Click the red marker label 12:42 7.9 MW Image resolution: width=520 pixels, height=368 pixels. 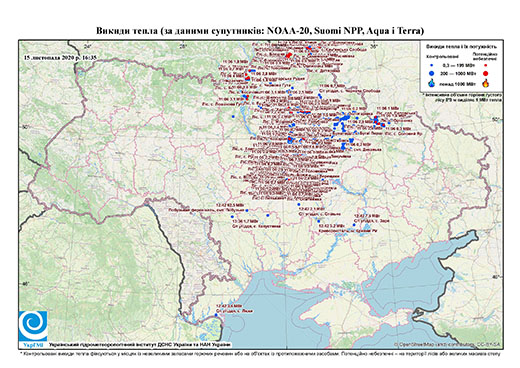coord(368,216)
